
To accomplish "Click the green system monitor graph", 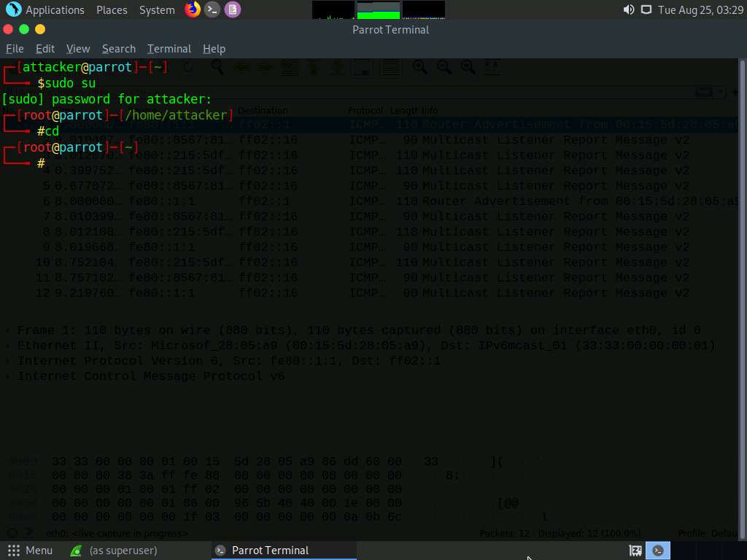I will [379, 9].
